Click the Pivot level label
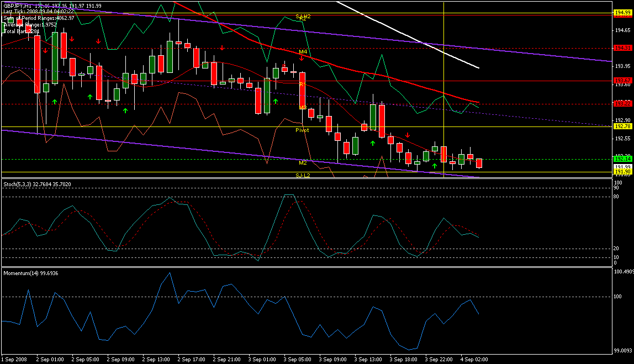The image size is (634, 364). [302, 130]
